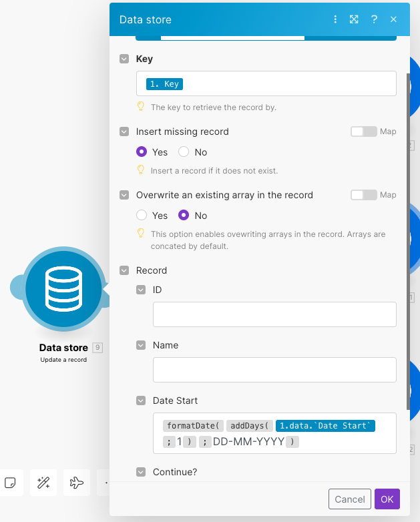The image size is (420, 522).
Task: Click the DD-MM-YYYY format text
Action: [x=248, y=441]
